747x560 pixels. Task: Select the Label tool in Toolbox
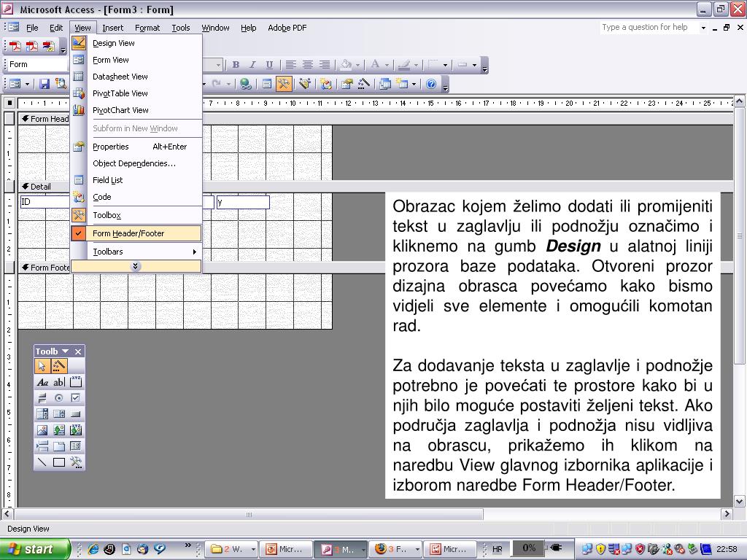click(42, 382)
